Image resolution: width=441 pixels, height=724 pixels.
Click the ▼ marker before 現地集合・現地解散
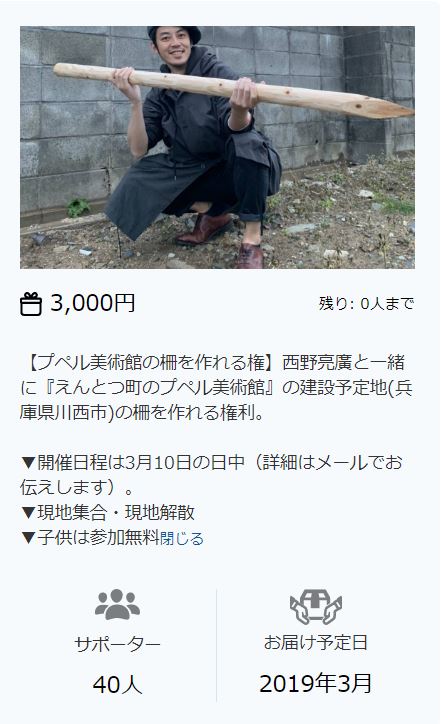[x=28, y=513]
